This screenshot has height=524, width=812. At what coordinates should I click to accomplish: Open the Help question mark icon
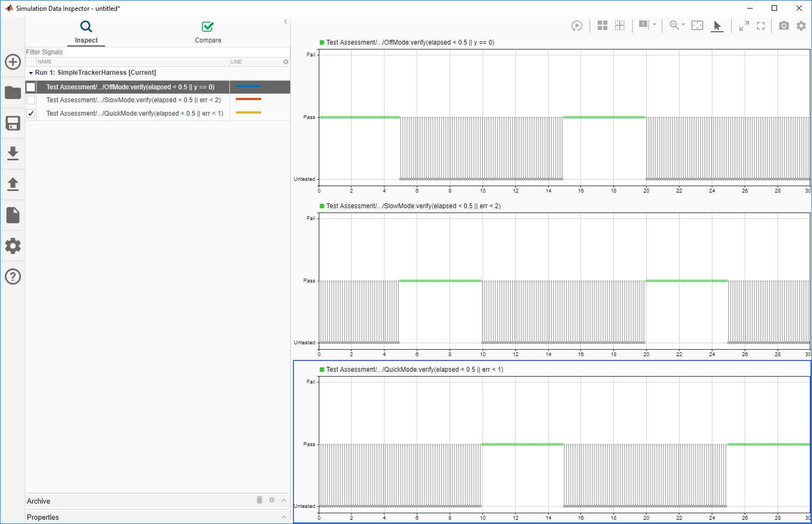[13, 277]
